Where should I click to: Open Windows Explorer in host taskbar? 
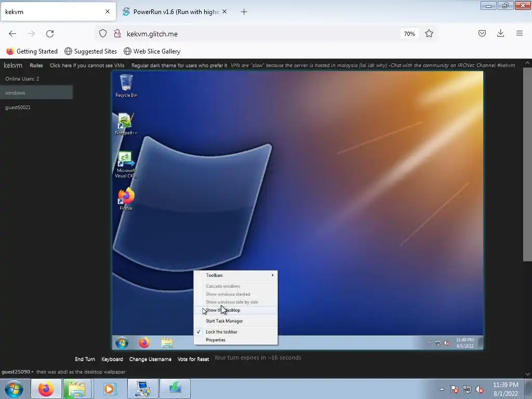[x=77, y=389]
